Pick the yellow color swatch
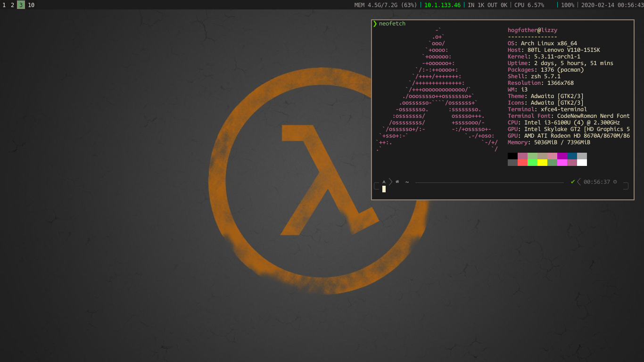The width and height of the screenshot is (644, 362). click(x=542, y=163)
